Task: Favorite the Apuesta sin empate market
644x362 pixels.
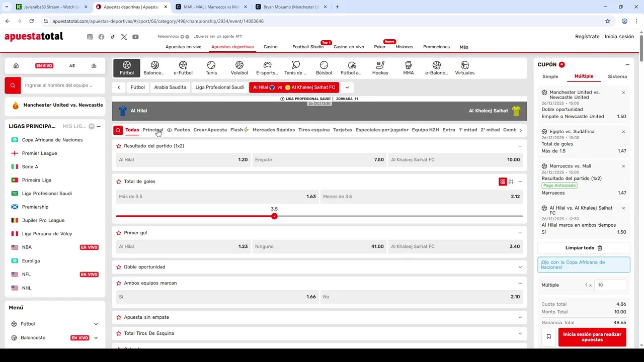Action: (119, 317)
